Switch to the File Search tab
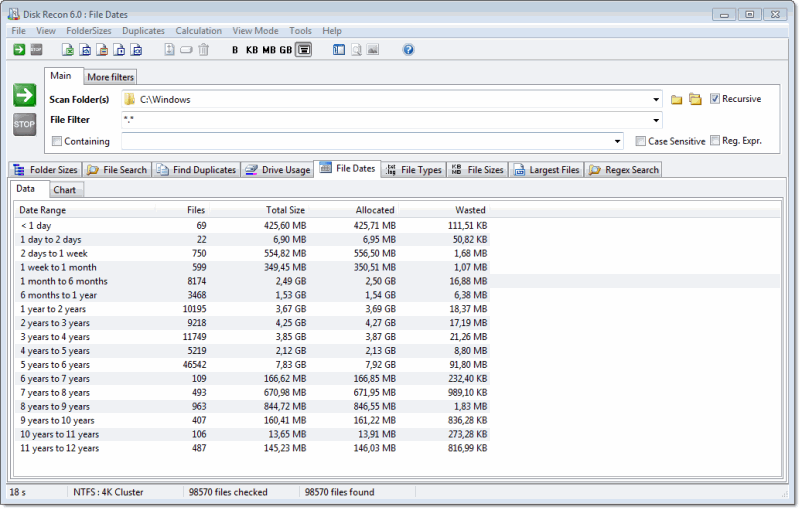This screenshot has height=509, width=800. 117,170
